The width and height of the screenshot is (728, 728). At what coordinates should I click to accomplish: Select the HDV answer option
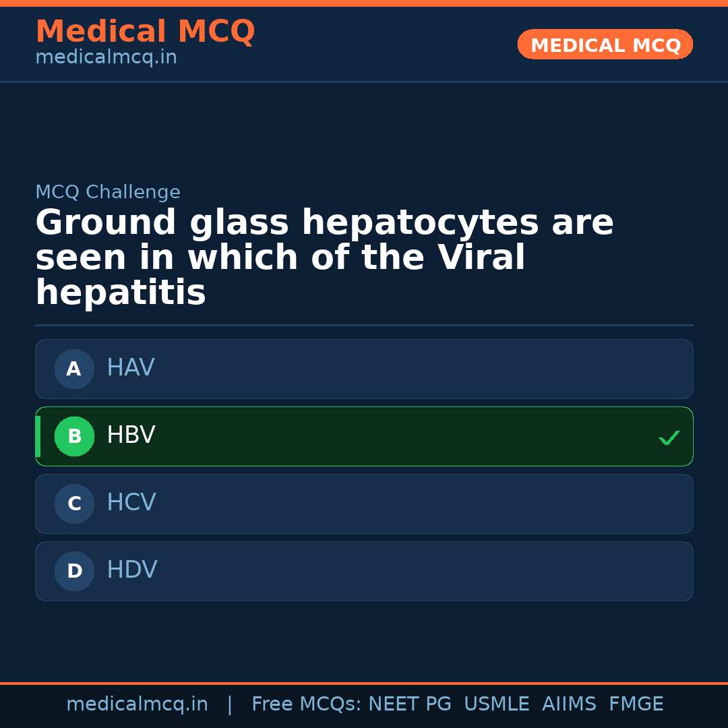click(364, 571)
